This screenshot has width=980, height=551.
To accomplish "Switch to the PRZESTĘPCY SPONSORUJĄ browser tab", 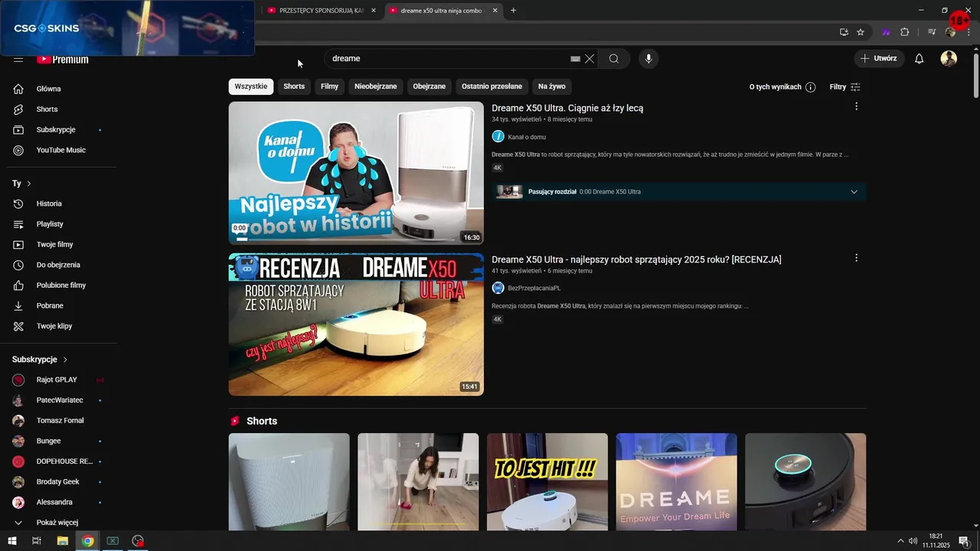I will 321,11.
